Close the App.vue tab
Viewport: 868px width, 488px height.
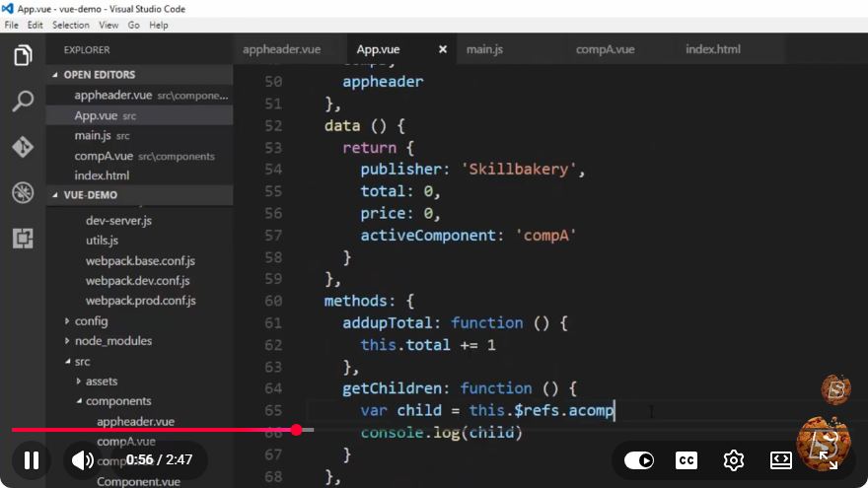pos(442,49)
